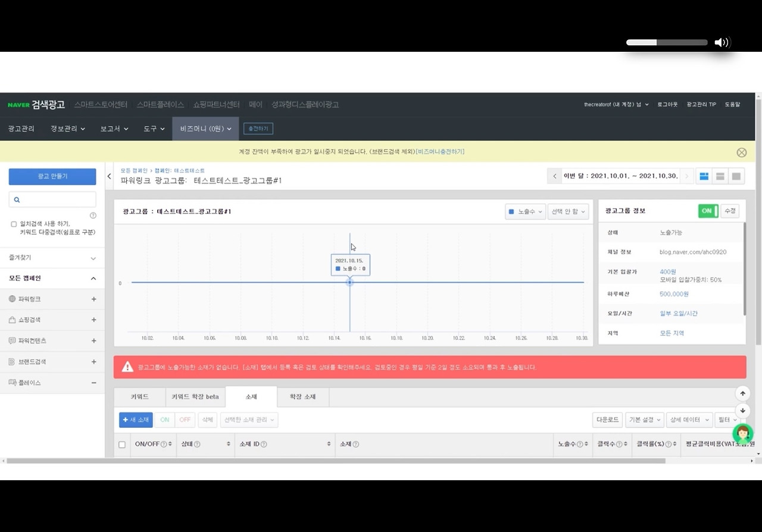Open the 보고서 dropdown menu
This screenshot has height=532, width=762.
pos(114,129)
